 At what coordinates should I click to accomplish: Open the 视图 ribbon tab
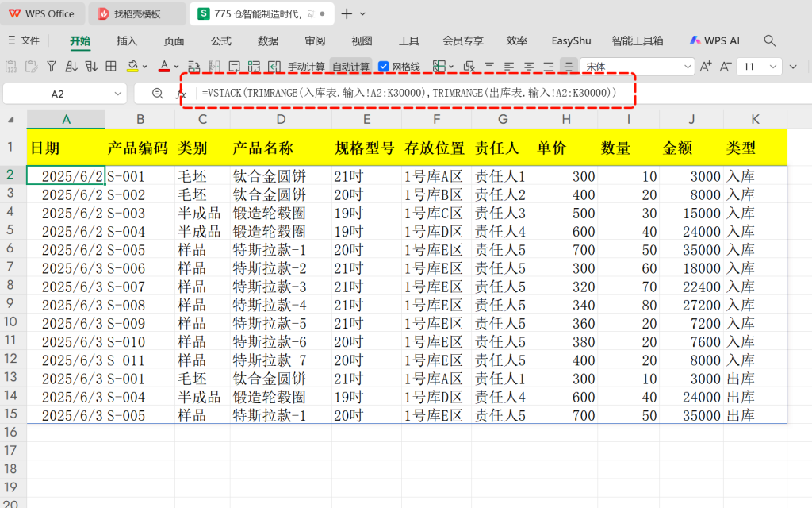point(362,41)
